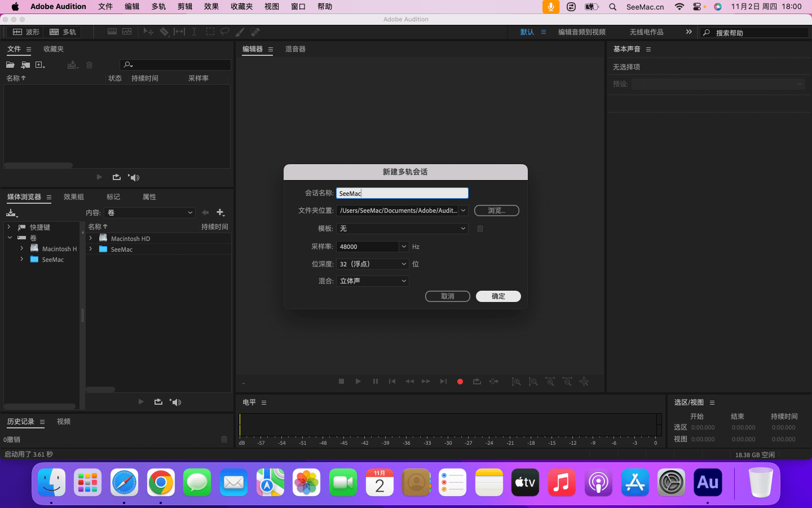The height and width of the screenshot is (508, 812).
Task: Switch to the 混音器 tab
Action: [295, 49]
